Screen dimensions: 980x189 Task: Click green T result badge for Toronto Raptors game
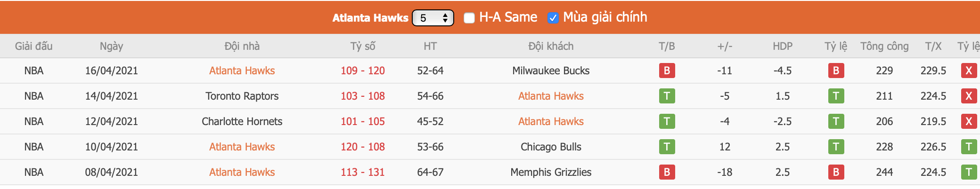coord(667,96)
